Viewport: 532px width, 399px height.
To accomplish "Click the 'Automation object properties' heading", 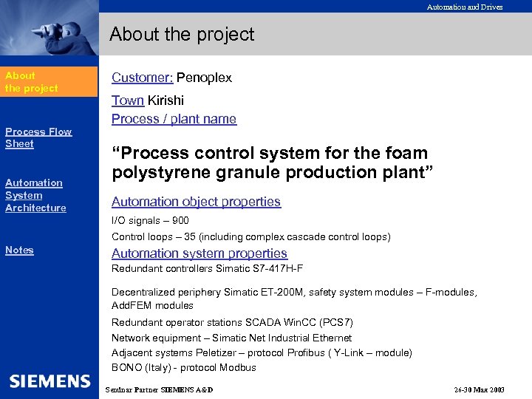I will 196,202.
